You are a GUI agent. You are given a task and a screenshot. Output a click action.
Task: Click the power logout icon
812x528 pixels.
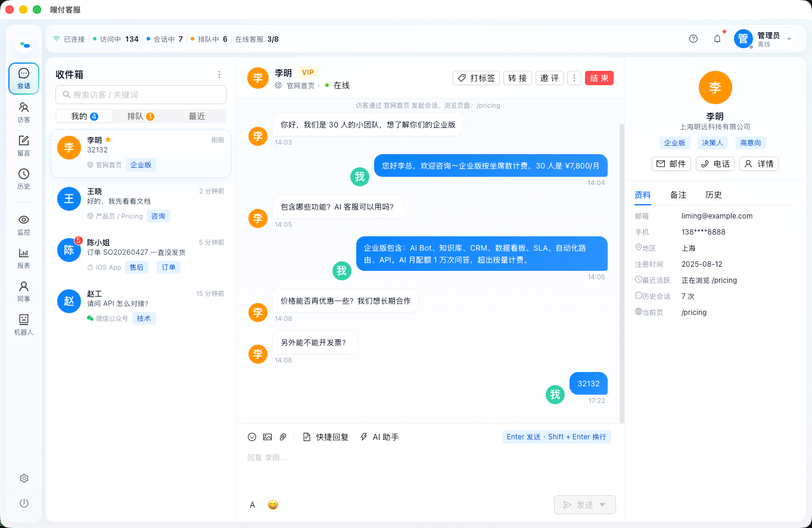coord(24,503)
